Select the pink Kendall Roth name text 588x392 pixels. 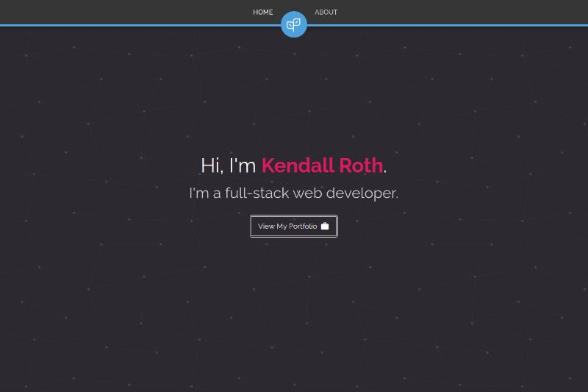[322, 165]
